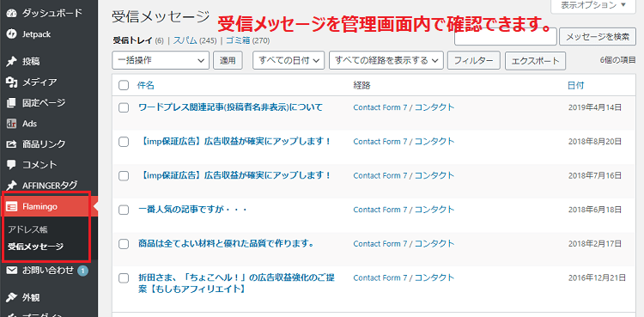The width and height of the screenshot is (644, 317).
Task: Click the media icon beside メディア
Action: pos(11,82)
